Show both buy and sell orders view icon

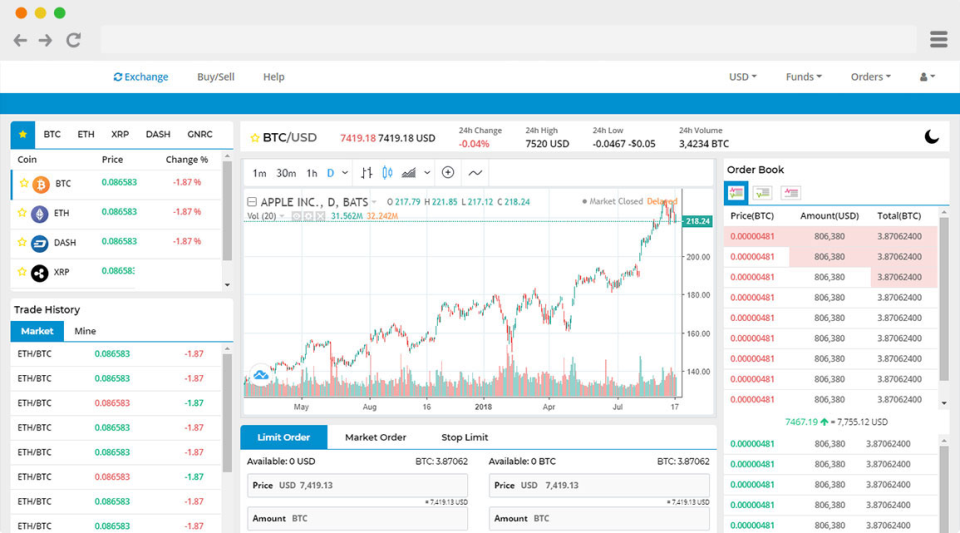tap(736, 193)
